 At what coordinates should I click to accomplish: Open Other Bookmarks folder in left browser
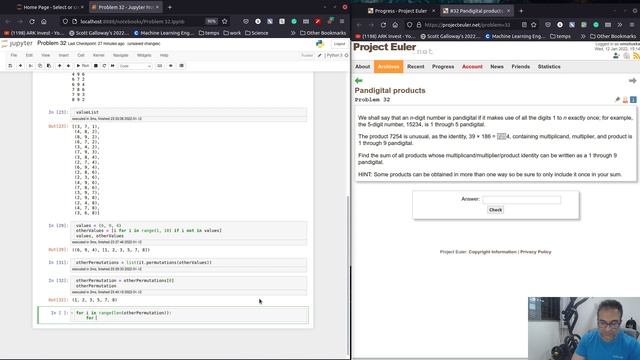tap(323, 33)
